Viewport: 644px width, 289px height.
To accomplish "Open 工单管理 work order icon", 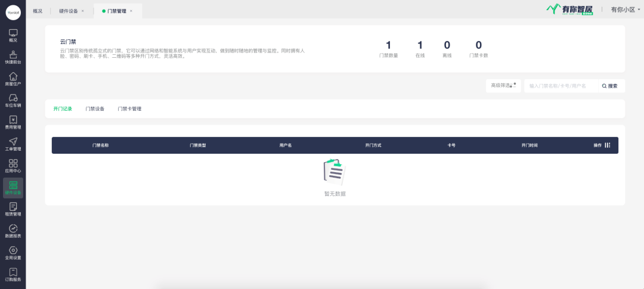I will tap(13, 144).
